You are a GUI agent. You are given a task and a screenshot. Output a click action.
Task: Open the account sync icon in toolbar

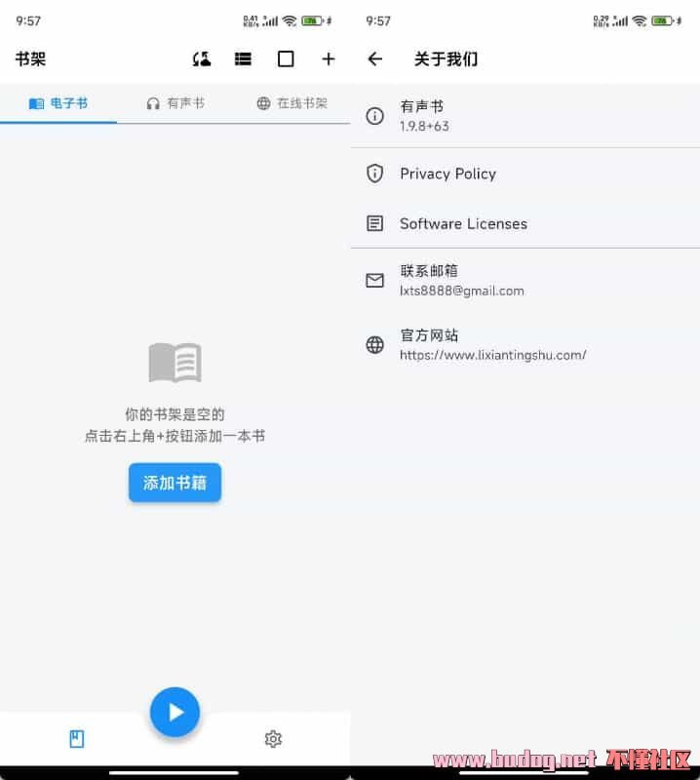coord(202,59)
